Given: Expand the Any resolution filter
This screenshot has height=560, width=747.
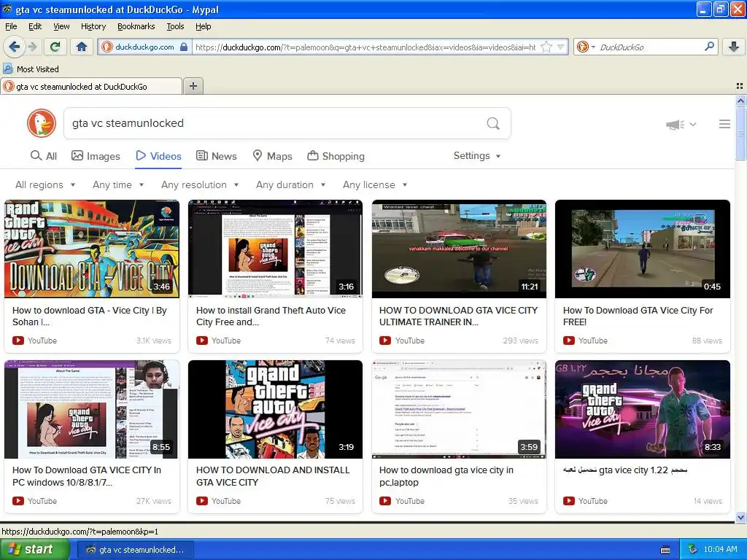Looking at the screenshot, I should [200, 184].
